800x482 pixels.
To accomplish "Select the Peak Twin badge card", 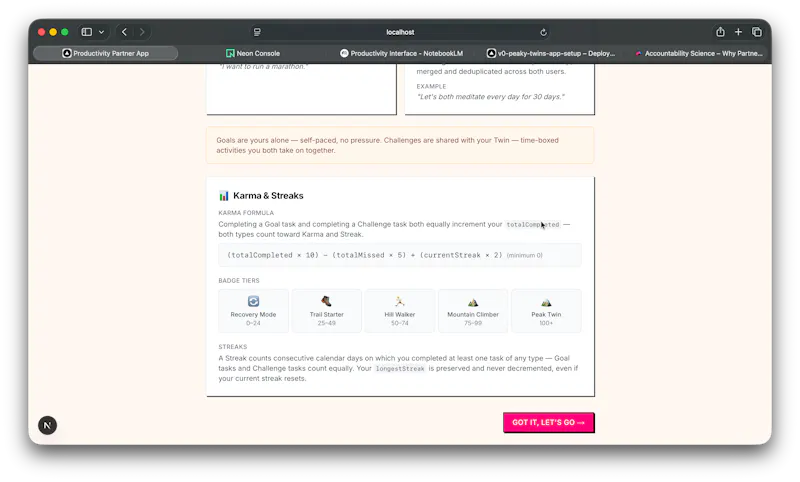I will point(546,311).
